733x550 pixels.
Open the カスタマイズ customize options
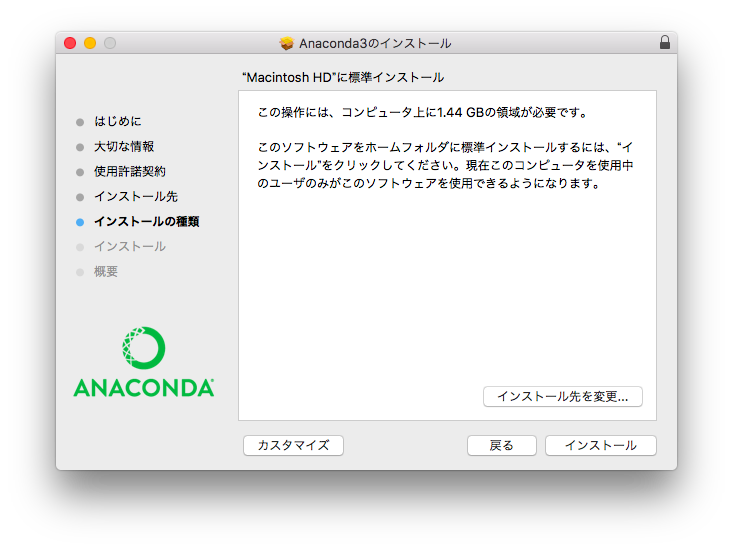(x=294, y=445)
